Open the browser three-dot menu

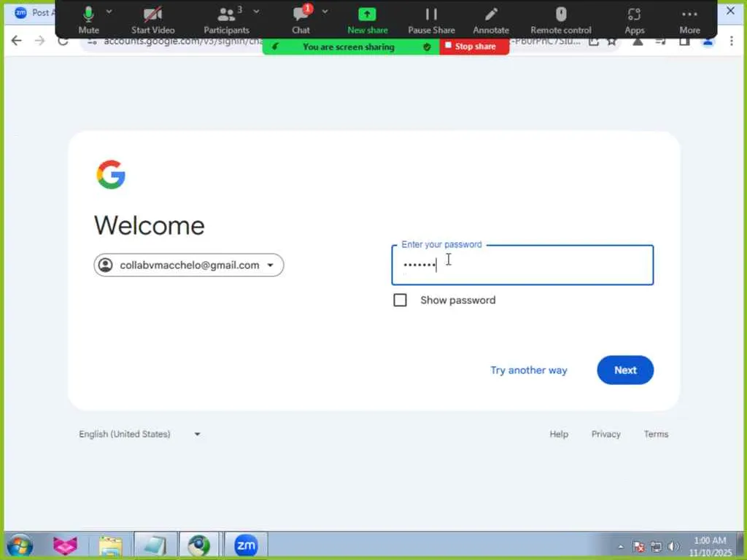731,41
